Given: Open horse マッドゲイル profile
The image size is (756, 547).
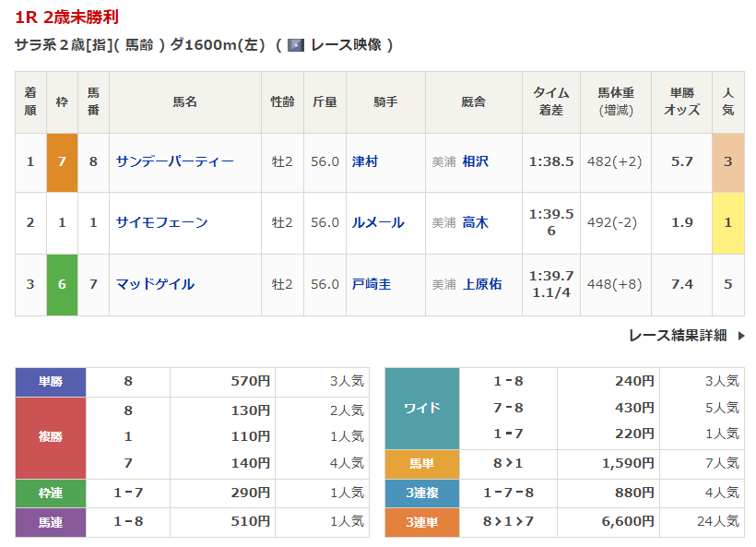Looking at the screenshot, I should point(155,284).
